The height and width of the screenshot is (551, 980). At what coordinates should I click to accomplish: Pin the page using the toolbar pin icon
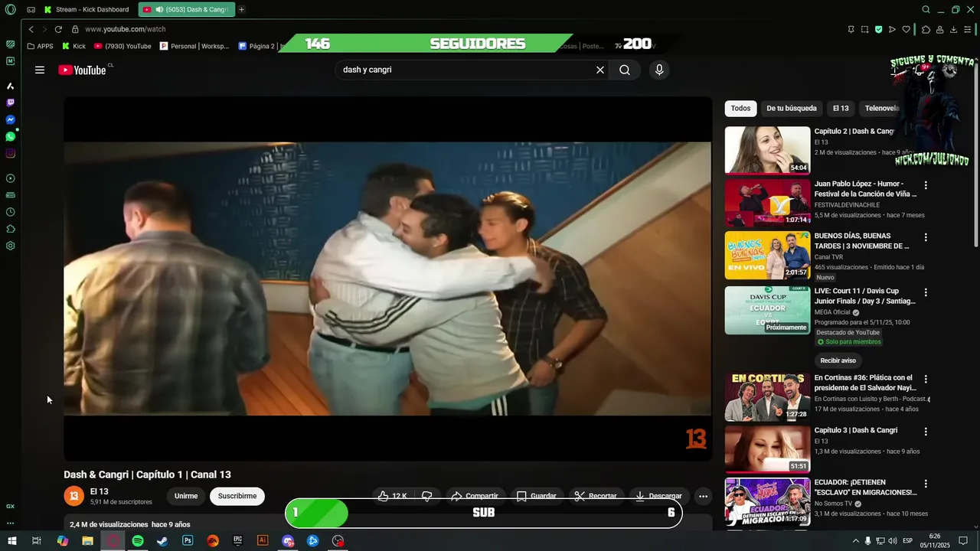pyautogui.click(x=851, y=29)
